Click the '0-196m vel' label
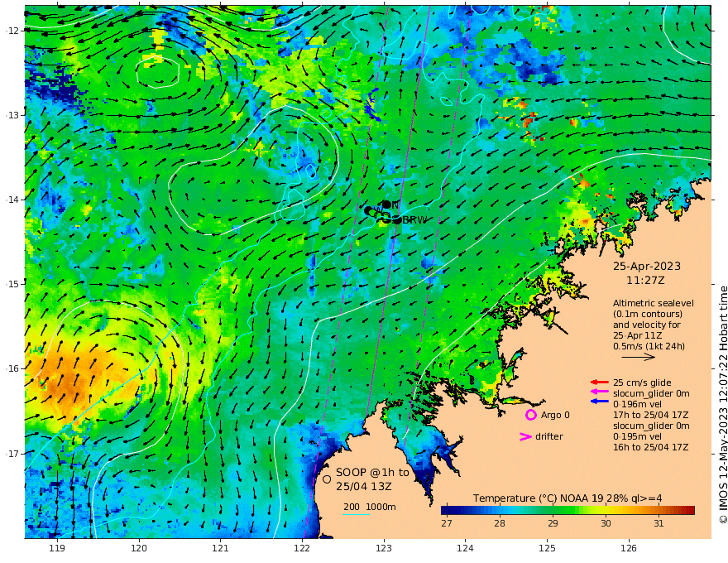 637,404
